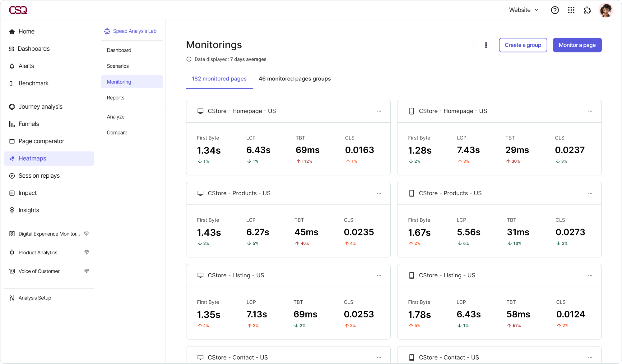Open the apps grid launcher
Screen dimensions: 622x364
[x=571, y=10]
